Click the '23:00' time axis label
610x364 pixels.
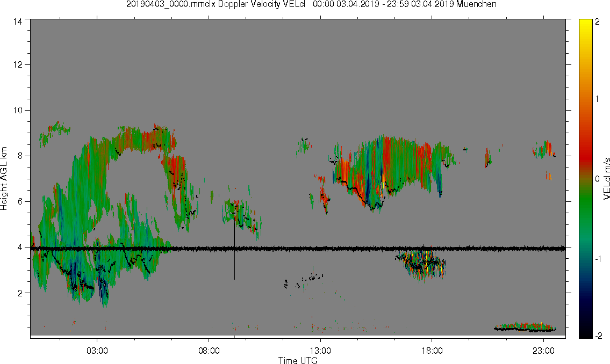point(543,351)
